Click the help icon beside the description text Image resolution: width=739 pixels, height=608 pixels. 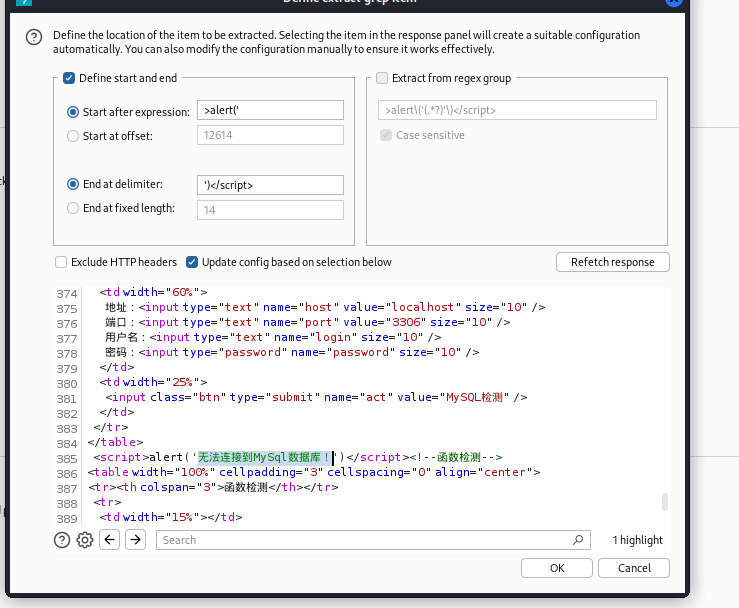(x=34, y=37)
